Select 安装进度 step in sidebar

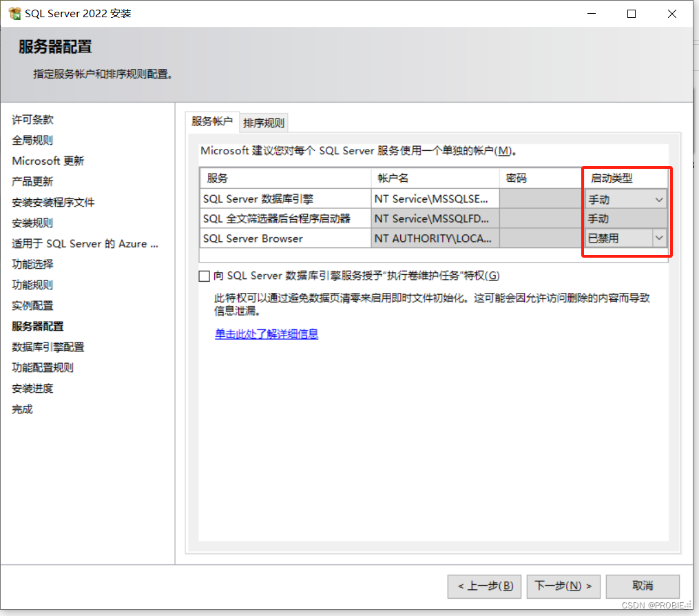(x=32, y=388)
